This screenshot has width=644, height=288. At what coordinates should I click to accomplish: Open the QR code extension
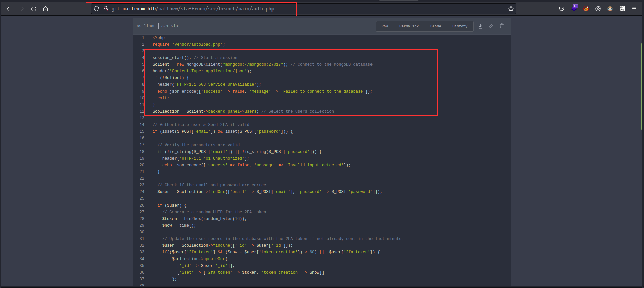(622, 9)
